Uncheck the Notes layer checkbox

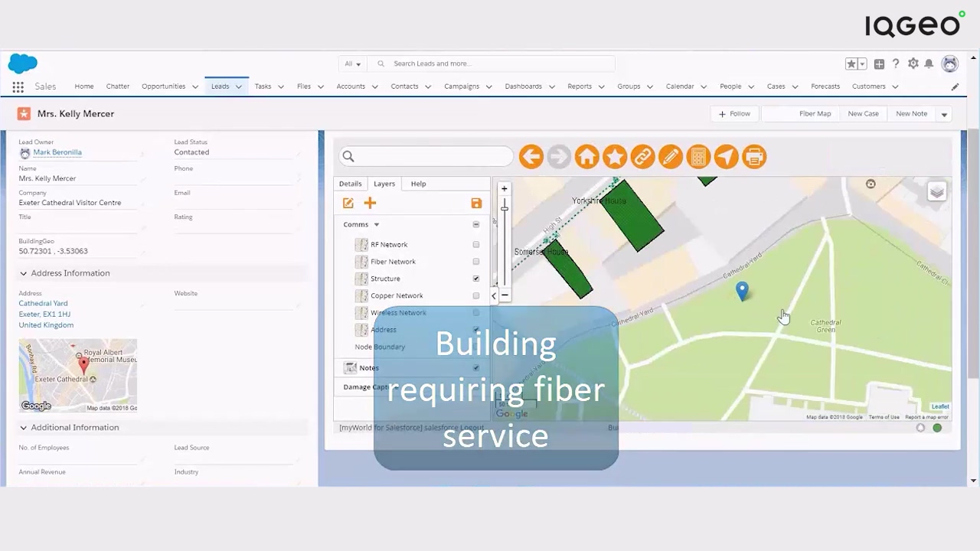(x=476, y=368)
